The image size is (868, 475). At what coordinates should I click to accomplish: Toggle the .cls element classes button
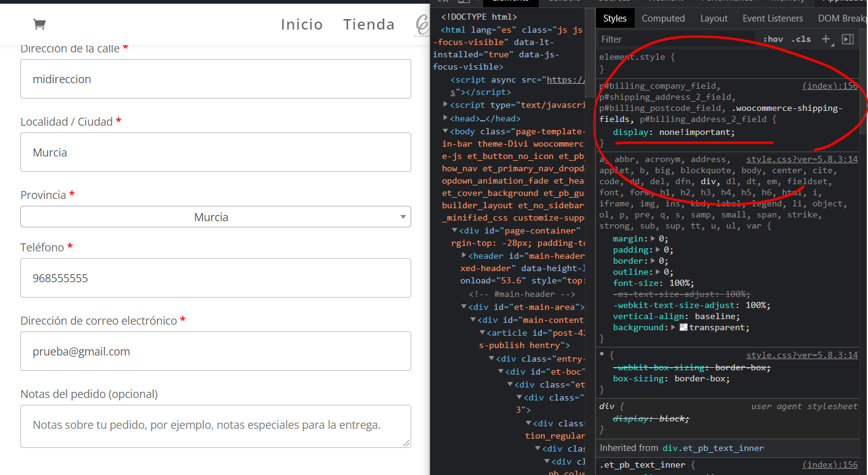coord(801,39)
